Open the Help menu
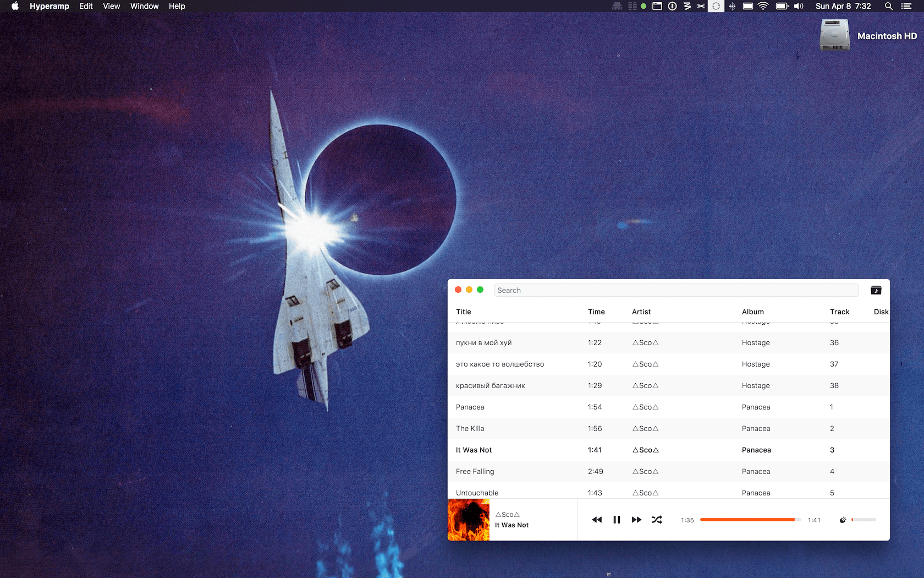 177,6
